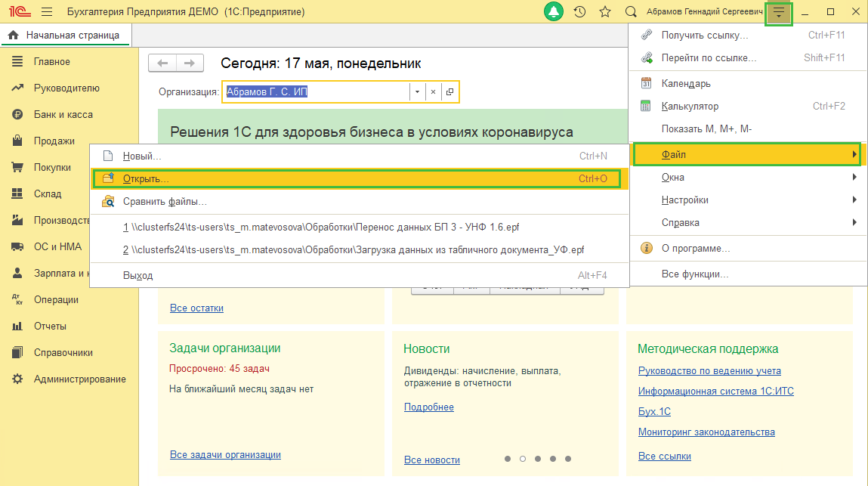Expand the Настройки submenu

coord(748,200)
